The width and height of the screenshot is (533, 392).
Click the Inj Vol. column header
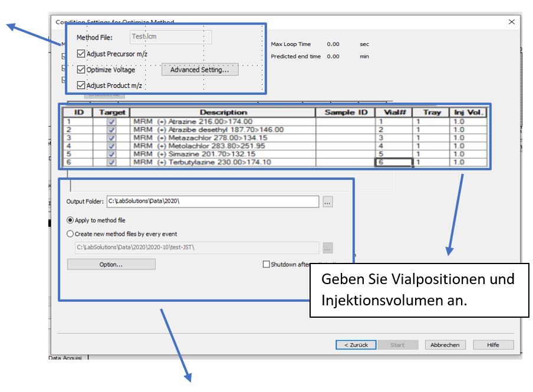(468, 113)
